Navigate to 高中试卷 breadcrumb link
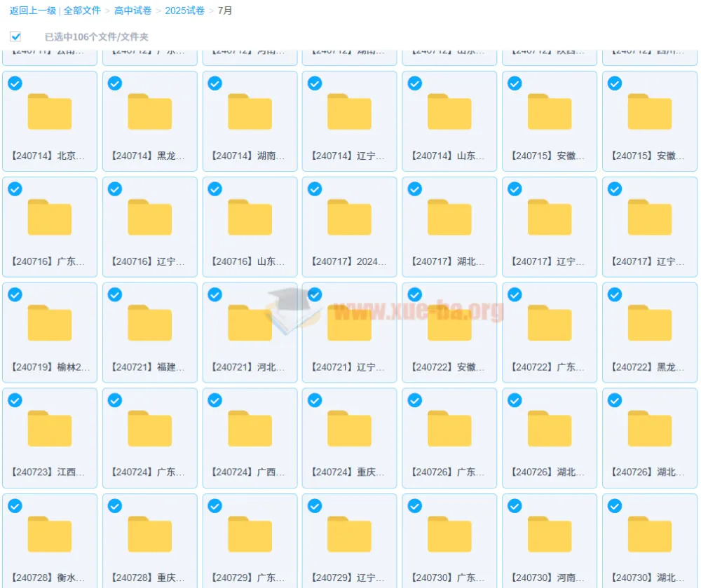Screen dimensions: 701x588 click(133, 11)
